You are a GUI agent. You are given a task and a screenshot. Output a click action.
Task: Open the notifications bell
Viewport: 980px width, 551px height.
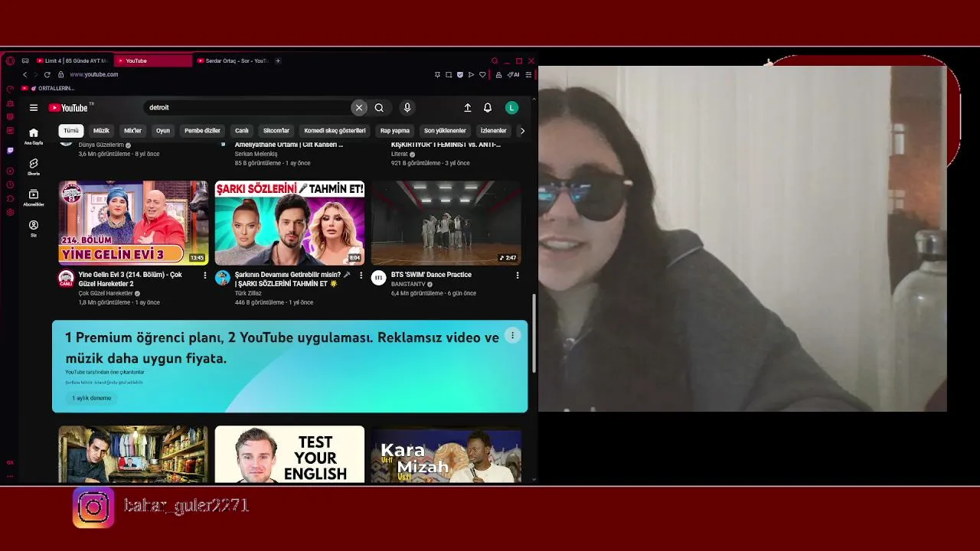click(488, 108)
